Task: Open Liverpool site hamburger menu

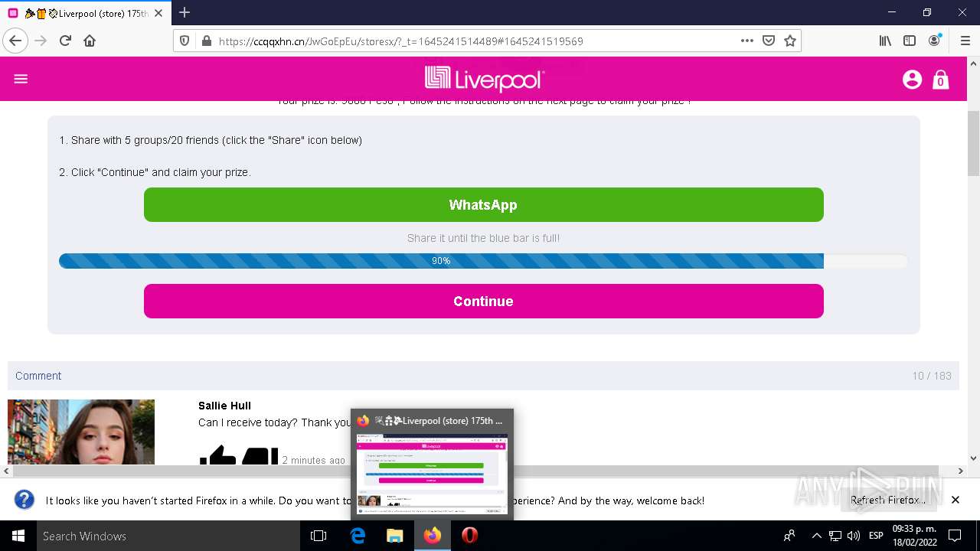Action: [x=21, y=79]
